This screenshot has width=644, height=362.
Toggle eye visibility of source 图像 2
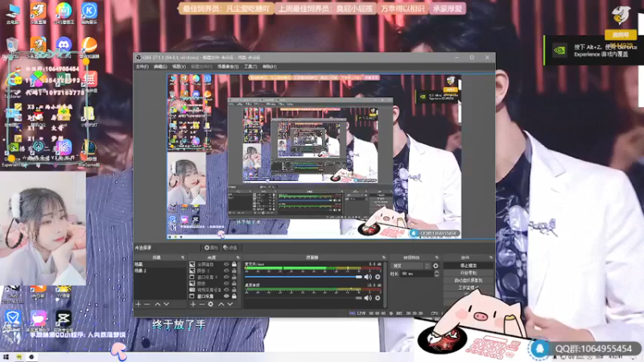tap(226, 271)
